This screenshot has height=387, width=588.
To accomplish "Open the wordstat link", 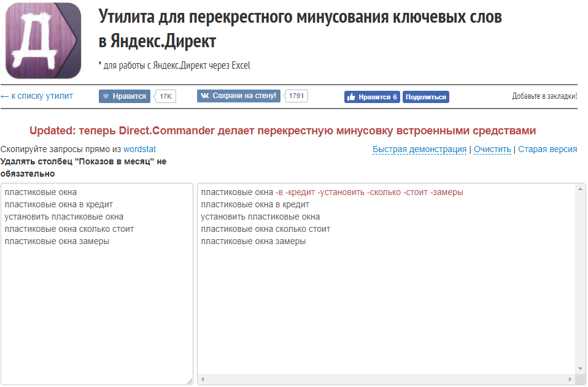I will click(139, 149).
